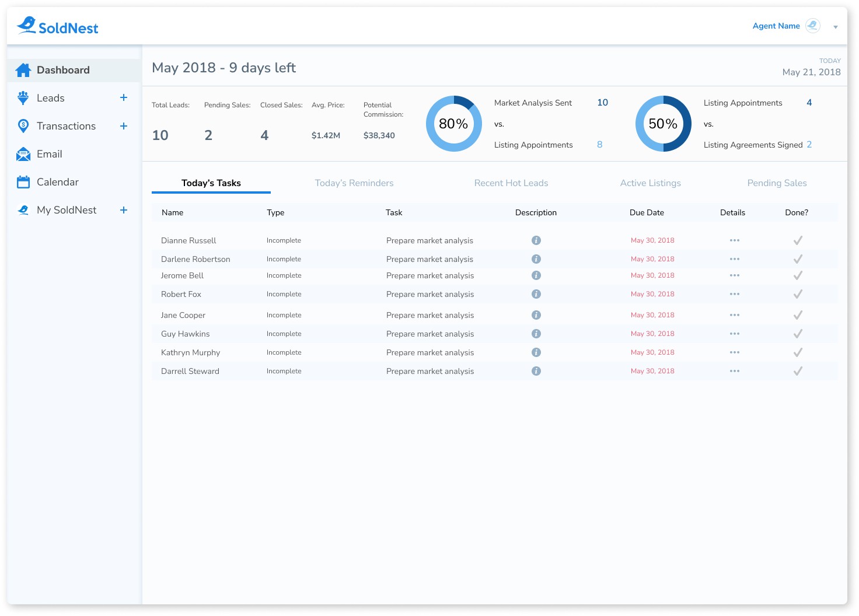859x616 pixels.
Task: Switch to Recent Hot Leads tab
Action: point(511,183)
